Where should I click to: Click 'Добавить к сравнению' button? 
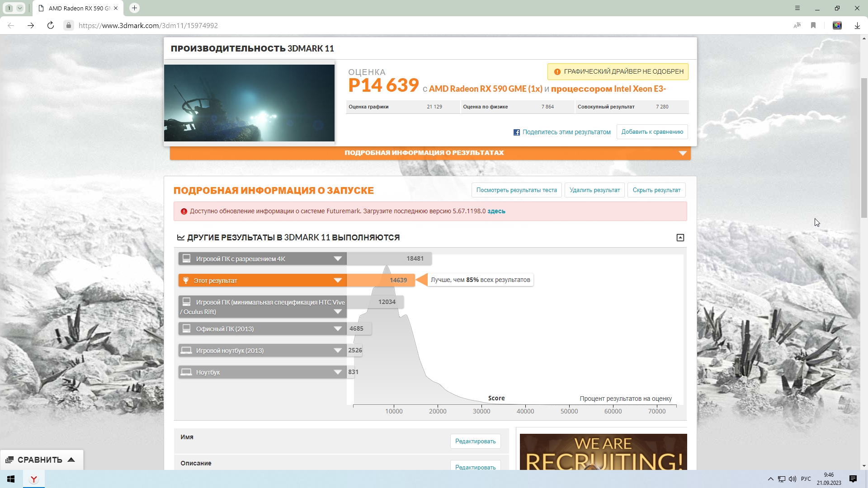pos(652,132)
